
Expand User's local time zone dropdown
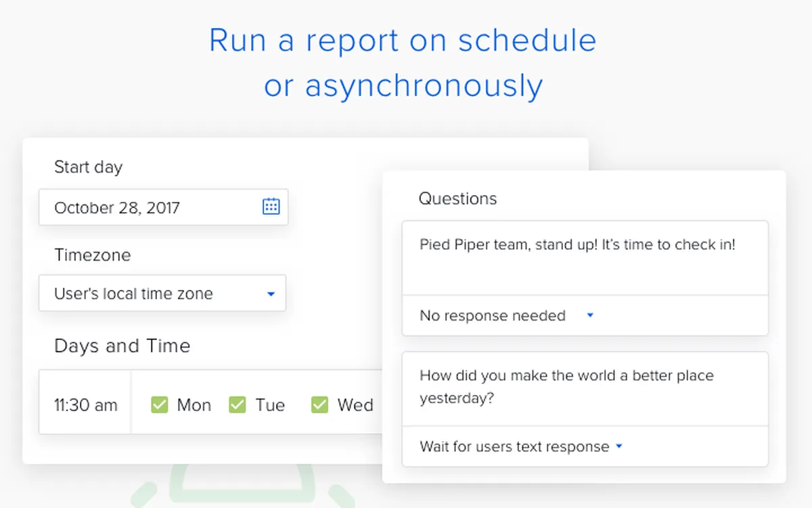[162, 293]
